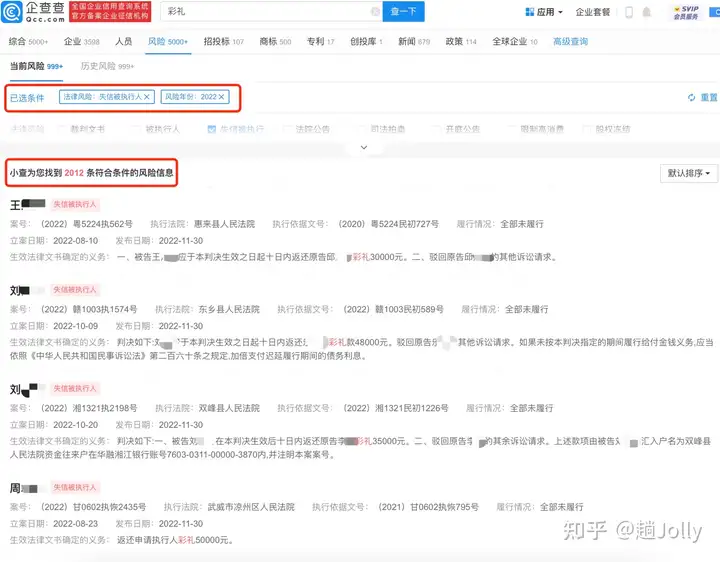The height and width of the screenshot is (562, 720).
Task: Switch to the 政策 tab
Action: point(461,41)
